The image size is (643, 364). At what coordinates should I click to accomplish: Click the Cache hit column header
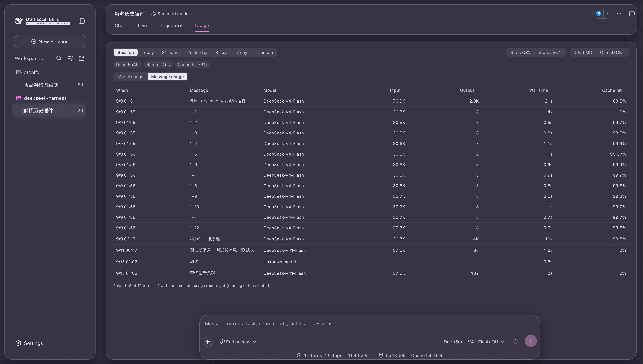tap(612, 90)
